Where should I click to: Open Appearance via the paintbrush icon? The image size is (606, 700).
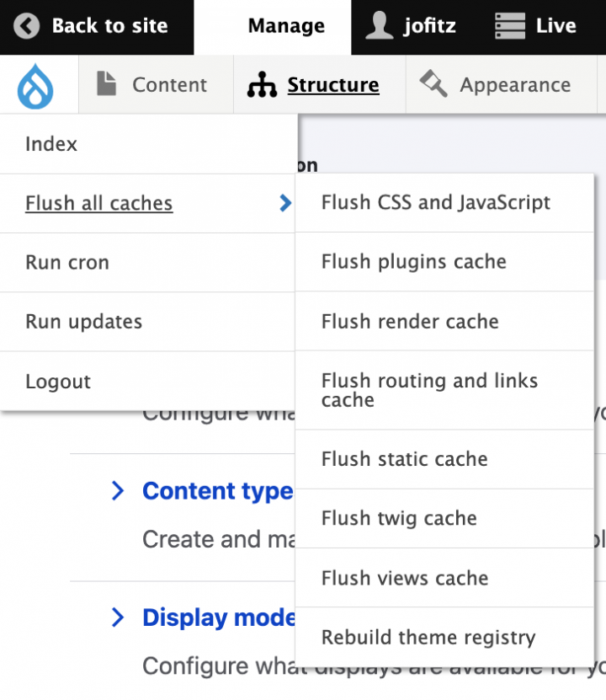433,83
